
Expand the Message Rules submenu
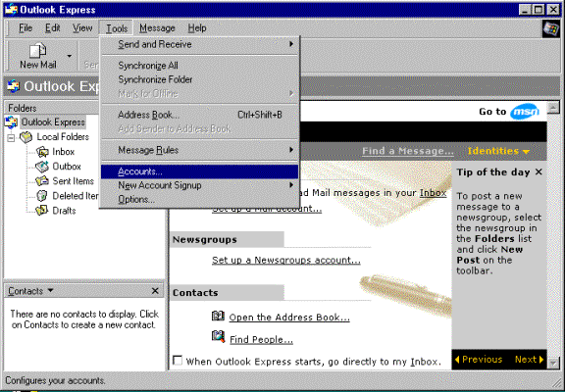(x=200, y=150)
